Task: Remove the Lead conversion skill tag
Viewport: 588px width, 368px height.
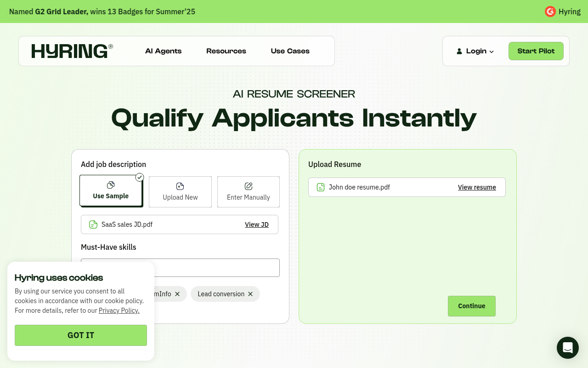Action: pyautogui.click(x=250, y=294)
